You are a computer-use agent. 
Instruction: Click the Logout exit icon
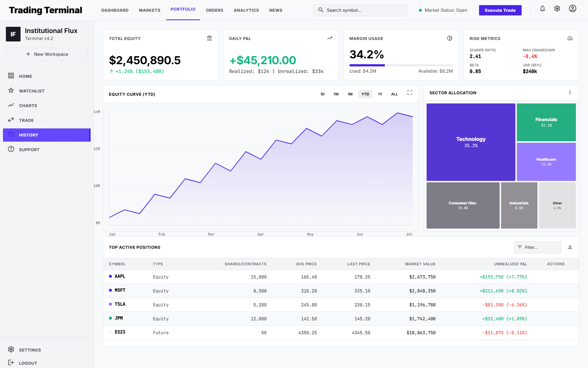[11, 362]
